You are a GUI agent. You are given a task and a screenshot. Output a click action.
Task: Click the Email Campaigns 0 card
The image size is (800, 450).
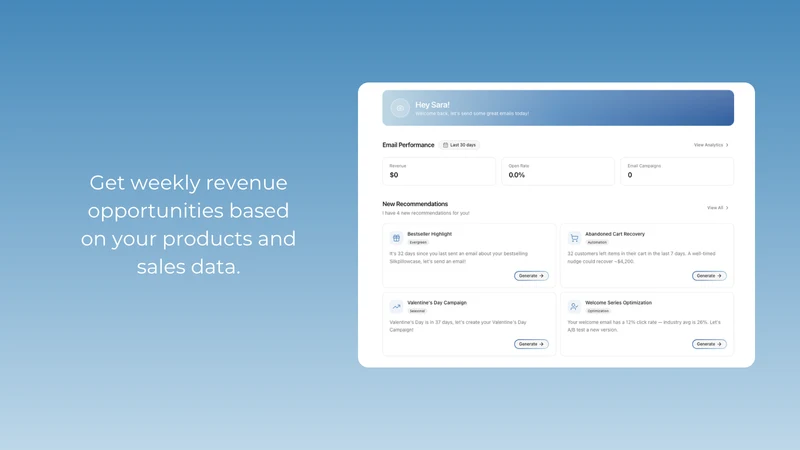[677, 171]
